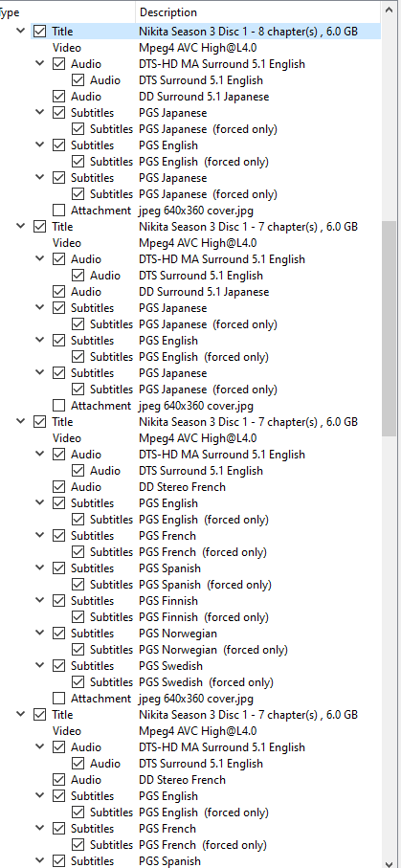
Task: Collapse the PGS Norwegian subtitles node
Action: pyautogui.click(x=40, y=633)
